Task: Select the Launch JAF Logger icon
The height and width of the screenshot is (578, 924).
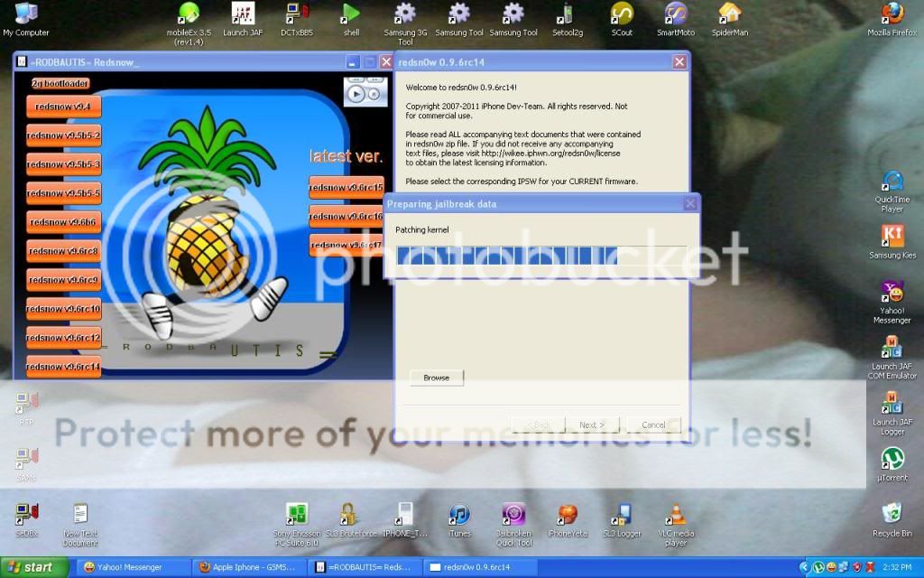Action: pos(892,414)
